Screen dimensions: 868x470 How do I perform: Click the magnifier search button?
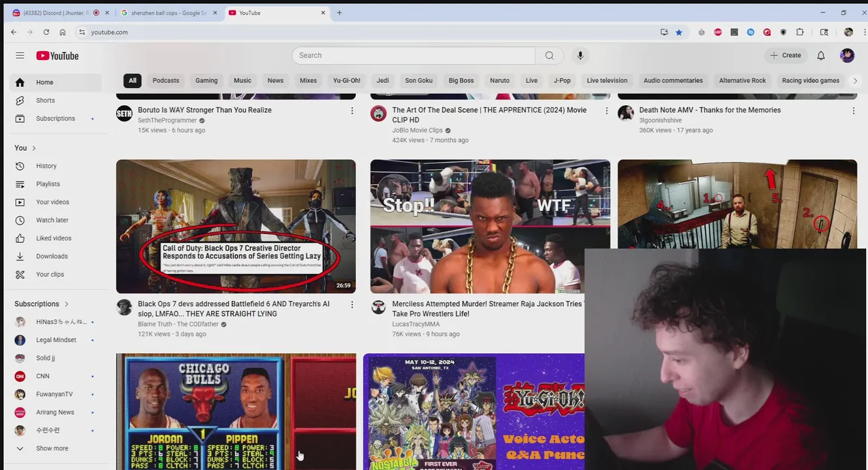[x=549, y=55]
